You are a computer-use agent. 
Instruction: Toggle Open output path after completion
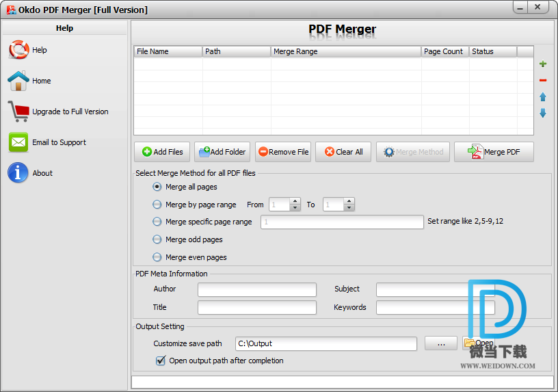[x=161, y=361]
